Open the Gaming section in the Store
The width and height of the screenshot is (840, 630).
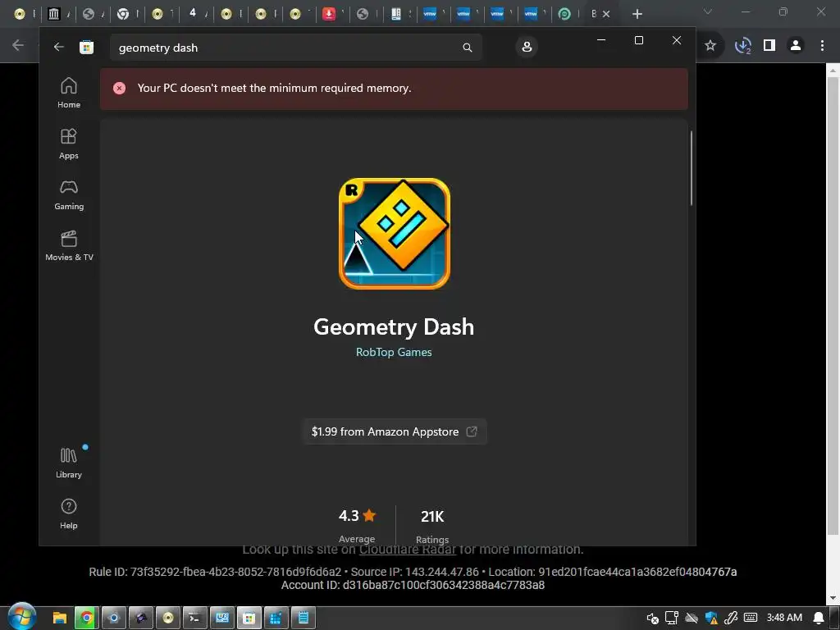[x=69, y=194]
